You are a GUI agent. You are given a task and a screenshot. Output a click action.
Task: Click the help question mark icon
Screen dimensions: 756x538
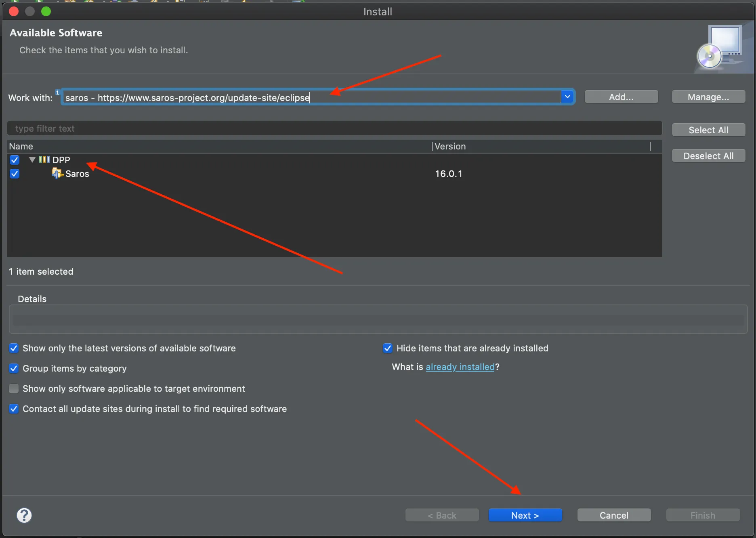click(24, 515)
